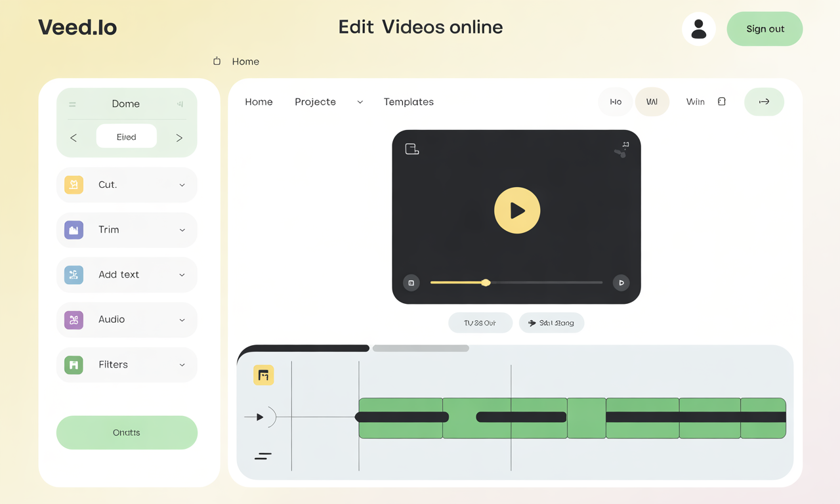Click the Sign out button
The image size is (840, 504).
[765, 29]
